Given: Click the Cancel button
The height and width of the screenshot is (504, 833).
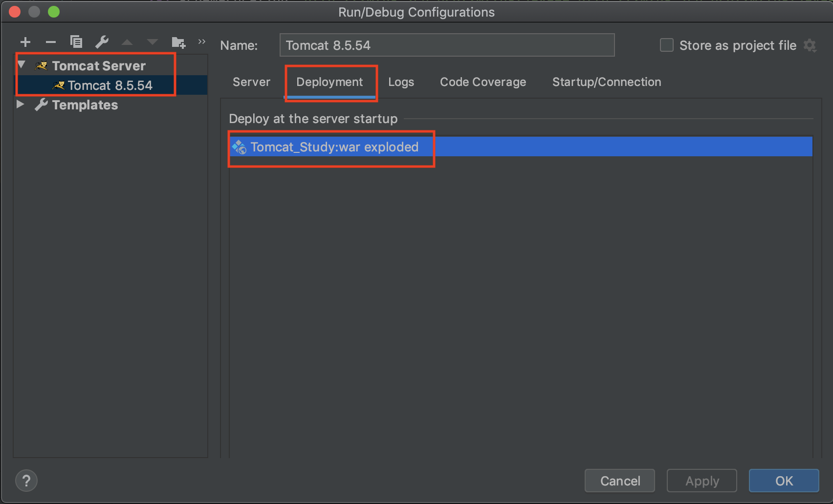Looking at the screenshot, I should point(620,481).
